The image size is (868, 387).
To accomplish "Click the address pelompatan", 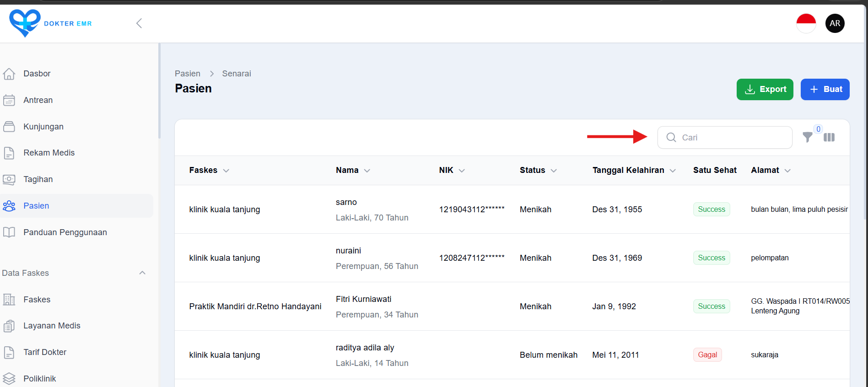I will pyautogui.click(x=770, y=258).
